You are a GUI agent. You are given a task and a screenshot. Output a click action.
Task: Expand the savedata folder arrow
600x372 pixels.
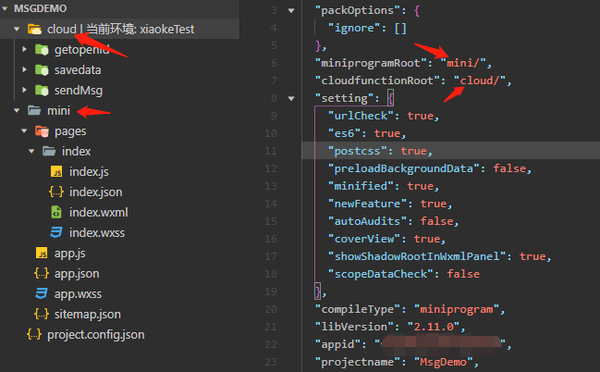[x=24, y=70]
